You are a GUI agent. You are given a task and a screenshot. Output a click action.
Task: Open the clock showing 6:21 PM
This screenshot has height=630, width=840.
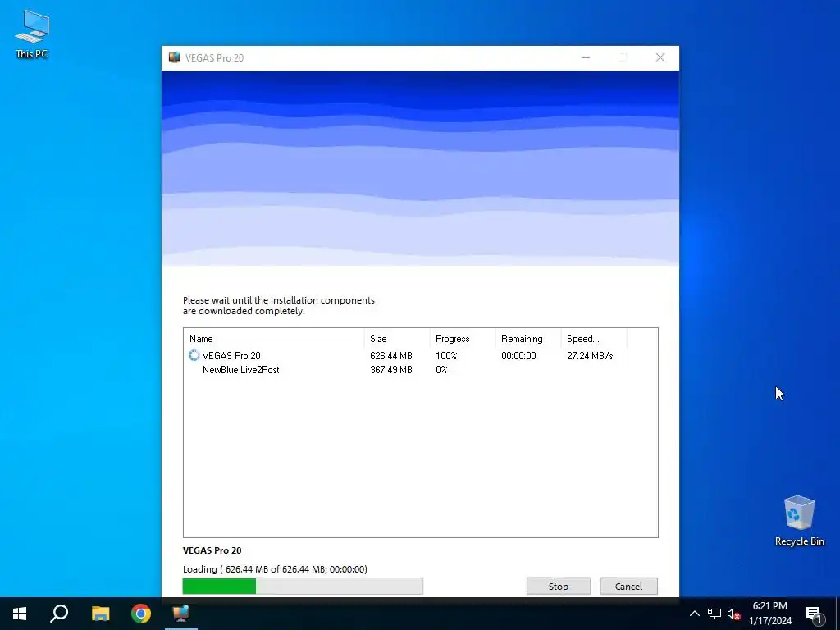point(769,614)
